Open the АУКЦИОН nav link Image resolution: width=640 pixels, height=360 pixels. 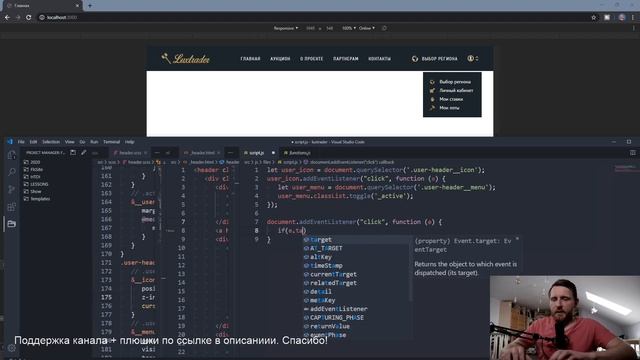coord(280,59)
